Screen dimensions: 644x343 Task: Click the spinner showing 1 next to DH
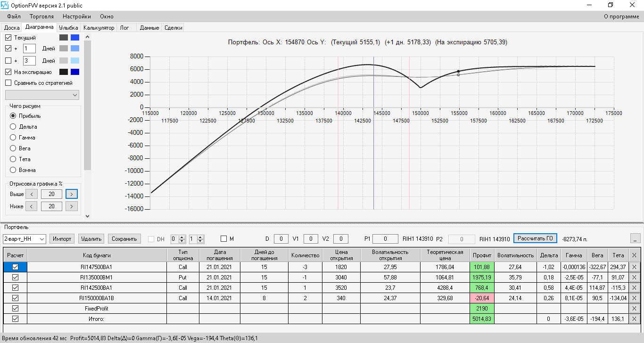196,239
